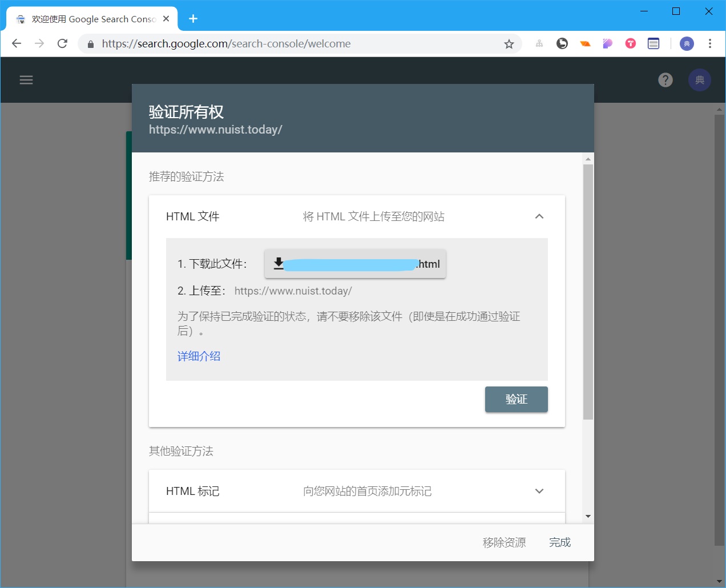Go back to the previous page
This screenshot has width=726, height=588.
(17, 43)
